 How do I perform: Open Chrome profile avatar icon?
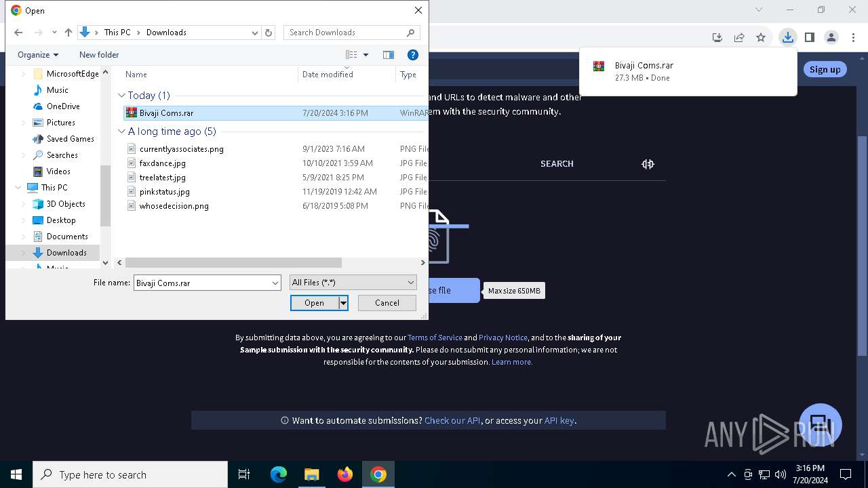click(831, 37)
